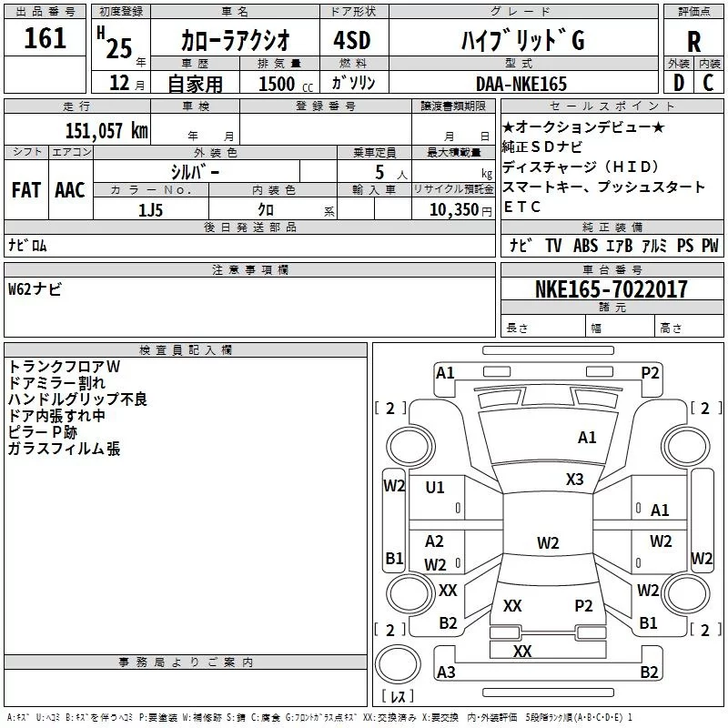Screen dimensions: 728x728
Task: Click the XX mark below the trunk
Action: point(522,652)
